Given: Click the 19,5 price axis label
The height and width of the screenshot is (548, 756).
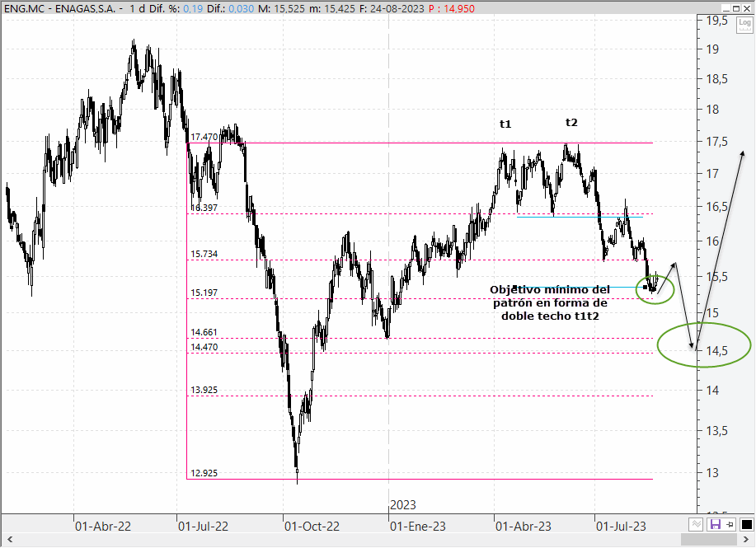Looking at the screenshot, I should point(717,21).
